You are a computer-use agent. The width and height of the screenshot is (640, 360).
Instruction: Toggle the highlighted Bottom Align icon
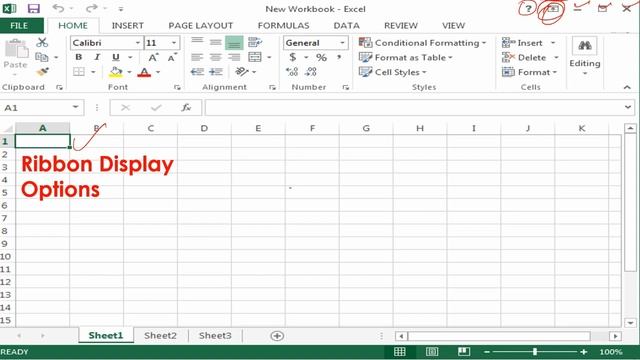pos(234,43)
